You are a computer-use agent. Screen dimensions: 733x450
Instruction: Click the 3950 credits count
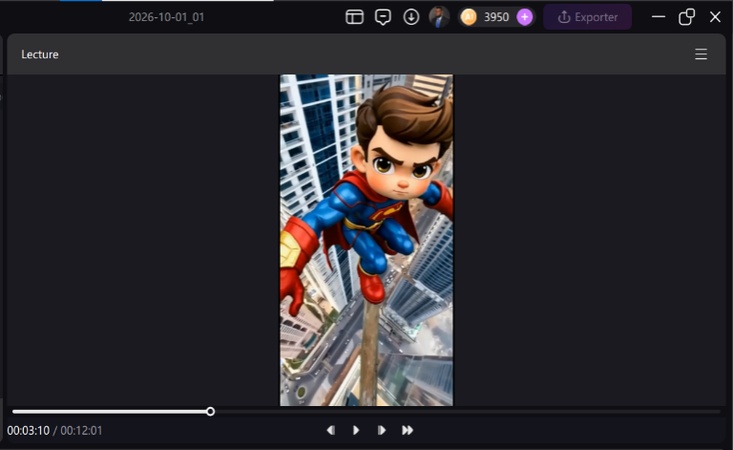(x=496, y=17)
